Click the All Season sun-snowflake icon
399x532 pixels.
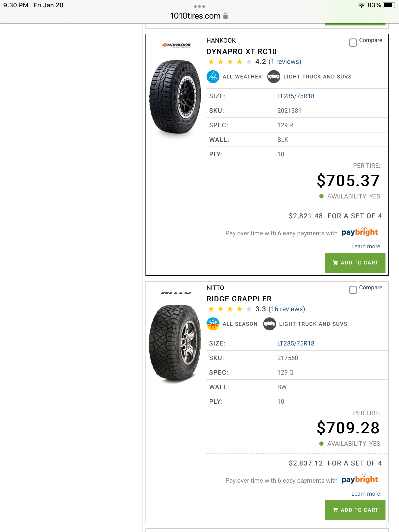[213, 324]
